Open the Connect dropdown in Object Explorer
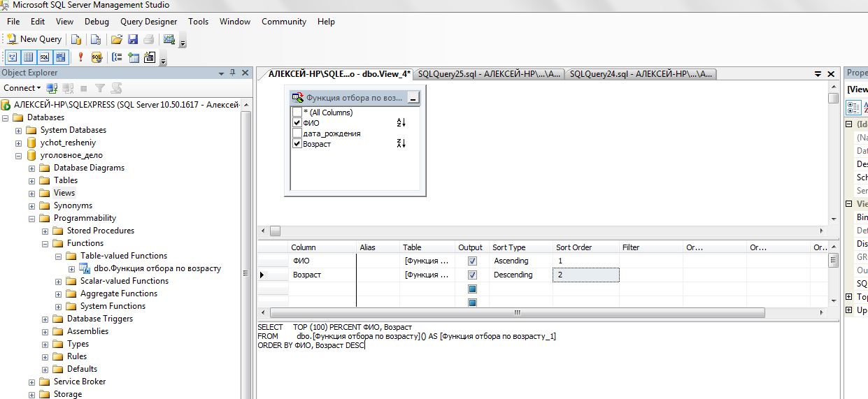The width and height of the screenshot is (868, 399). click(22, 88)
